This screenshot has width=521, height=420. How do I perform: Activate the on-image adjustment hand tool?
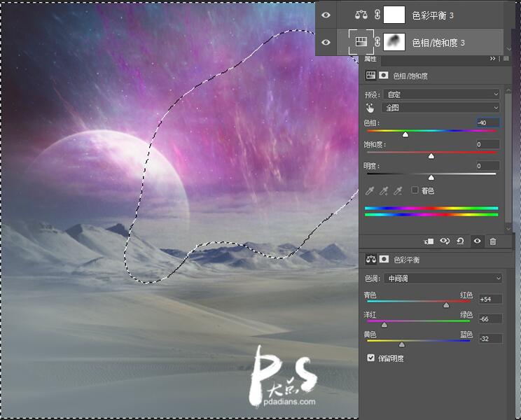370,108
